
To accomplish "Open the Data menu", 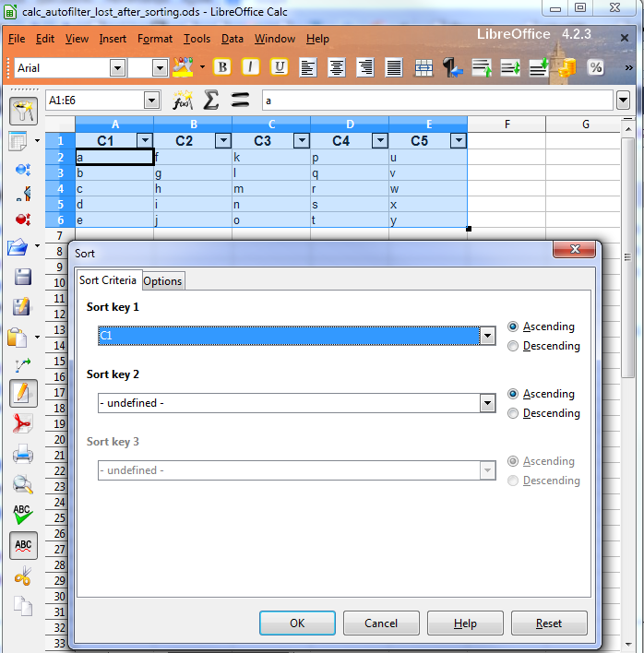I will 233,39.
